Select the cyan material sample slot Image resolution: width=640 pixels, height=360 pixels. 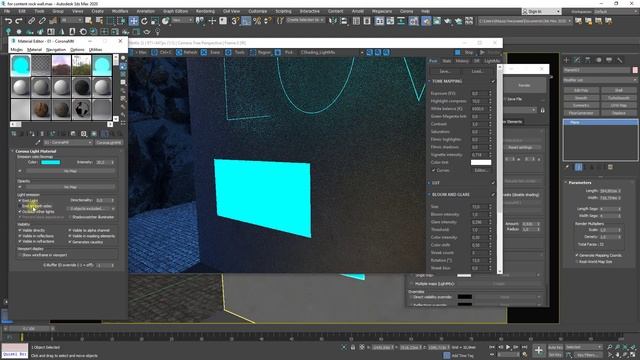(20, 65)
